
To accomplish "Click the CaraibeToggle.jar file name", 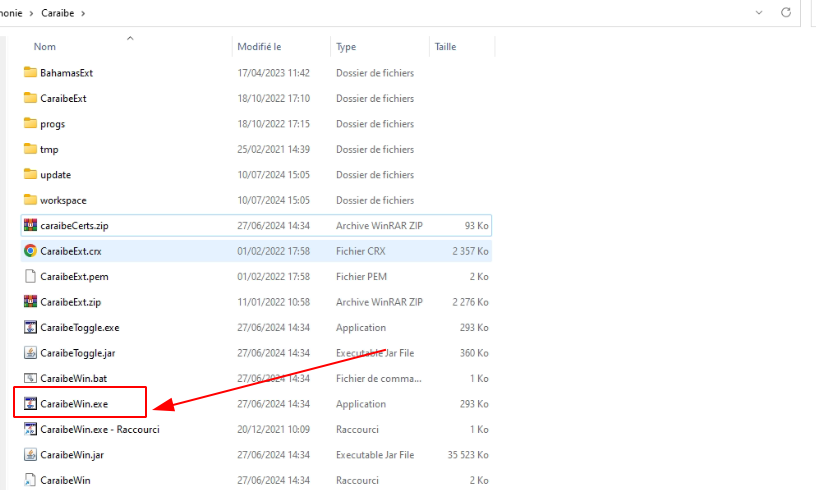I will [x=78, y=353].
